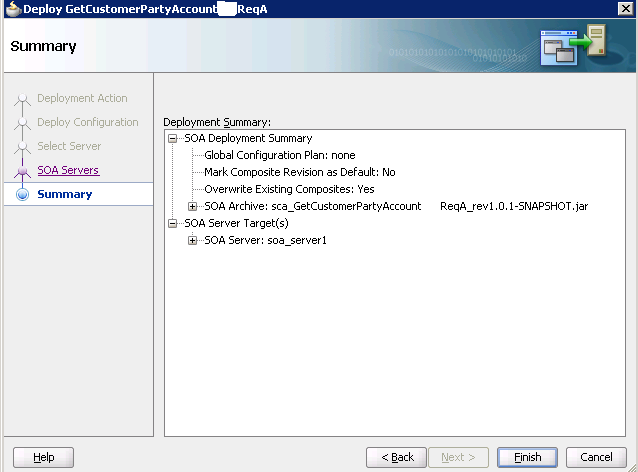Select 'Global Configuration Plan: none' row
The width and height of the screenshot is (638, 472).
(280, 155)
